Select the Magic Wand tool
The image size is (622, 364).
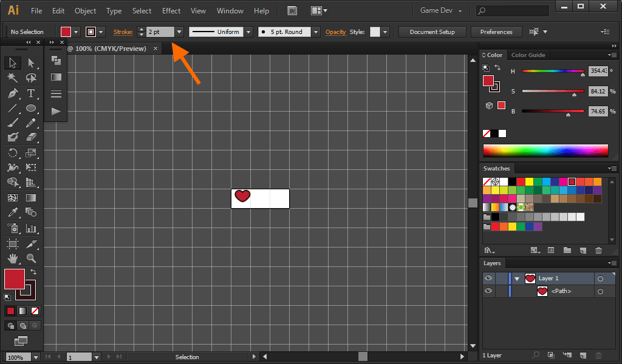[12, 78]
